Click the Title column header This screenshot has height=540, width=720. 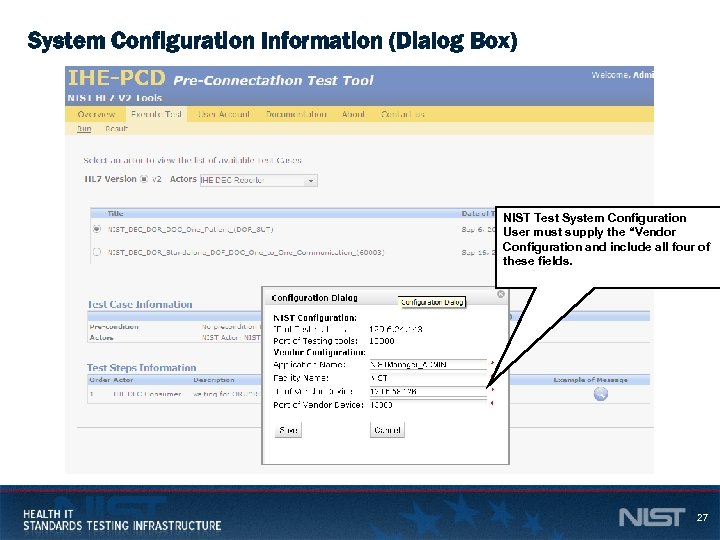[x=115, y=214]
